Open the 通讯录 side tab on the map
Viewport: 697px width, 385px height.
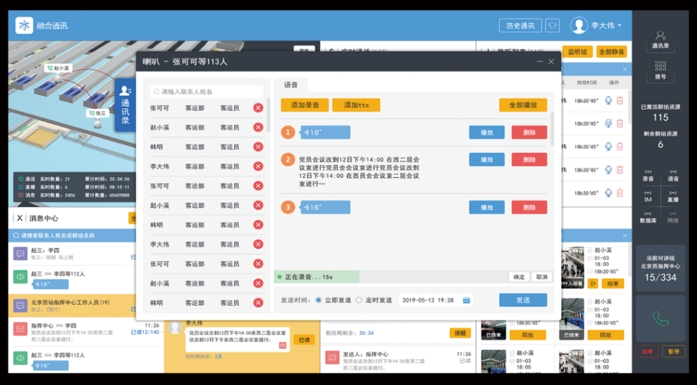click(x=125, y=105)
